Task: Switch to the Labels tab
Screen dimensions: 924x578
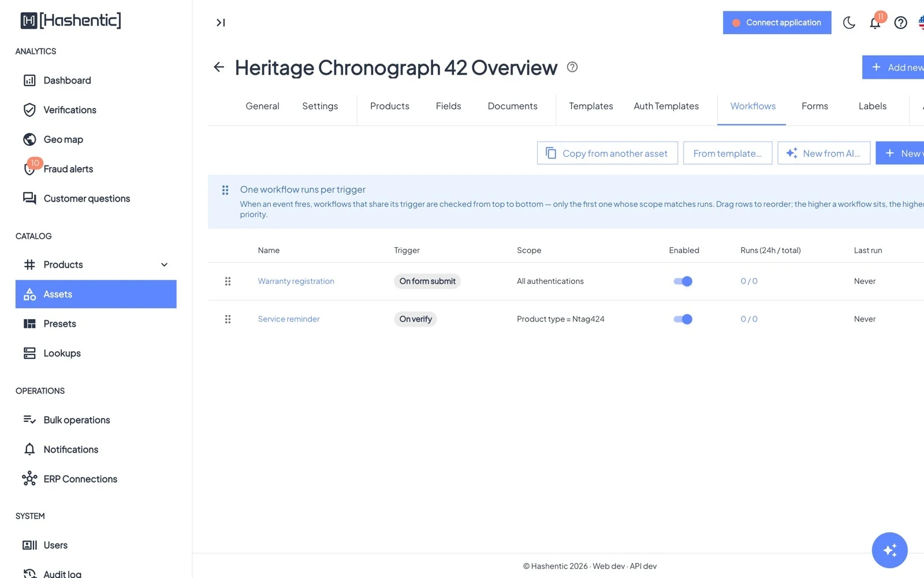Action: (872, 106)
